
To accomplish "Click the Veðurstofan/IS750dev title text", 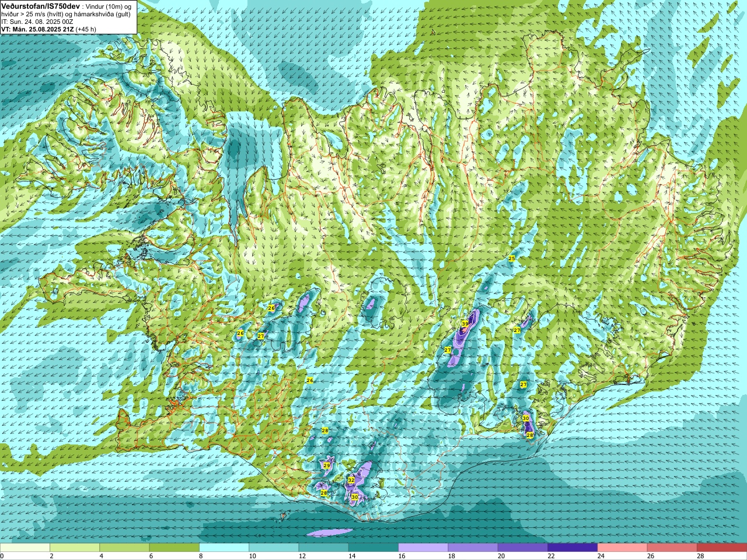I will [41, 5].
